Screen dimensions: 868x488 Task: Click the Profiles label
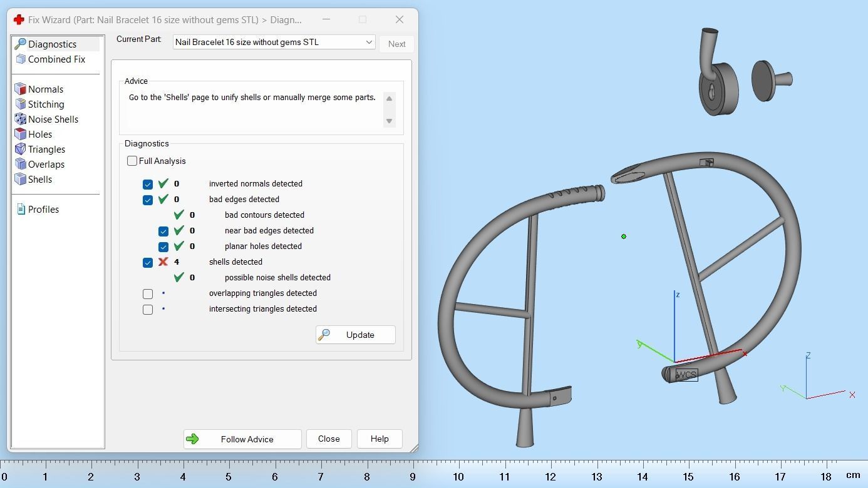tap(44, 209)
